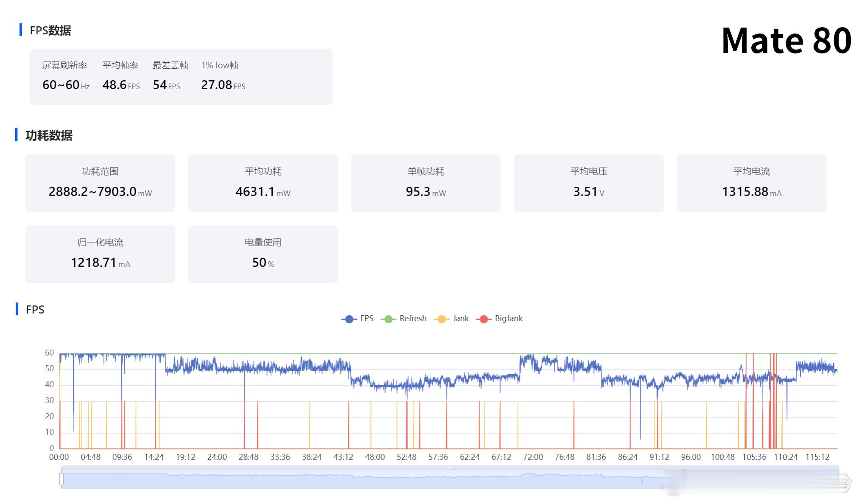The width and height of the screenshot is (859, 504).
Task: Click the 平均功耗 4631.1 mW card
Action: pos(263,183)
